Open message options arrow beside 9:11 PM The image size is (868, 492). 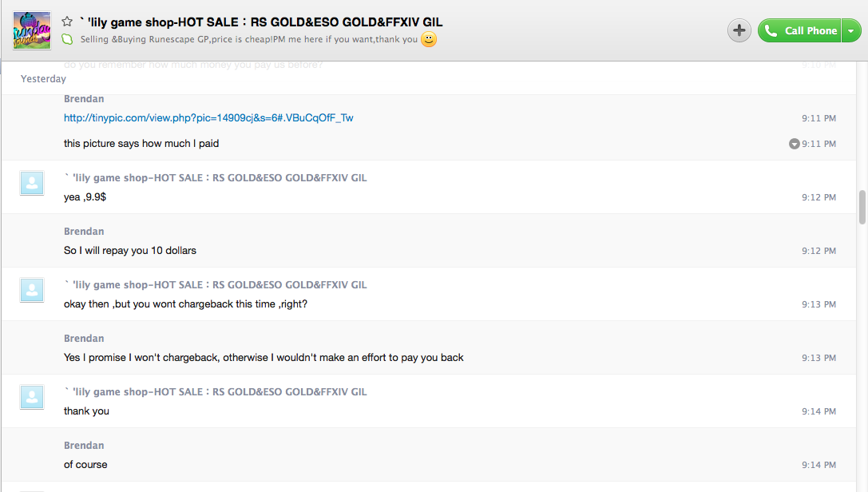tap(794, 144)
